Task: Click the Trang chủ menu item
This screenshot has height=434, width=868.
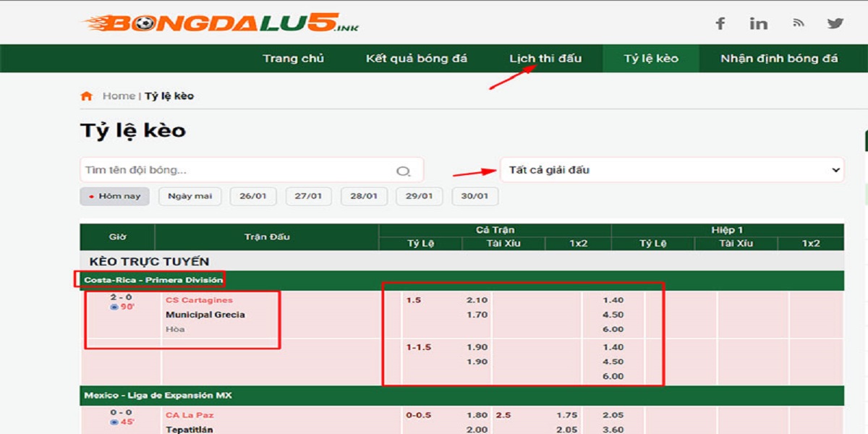Action: pos(293,59)
